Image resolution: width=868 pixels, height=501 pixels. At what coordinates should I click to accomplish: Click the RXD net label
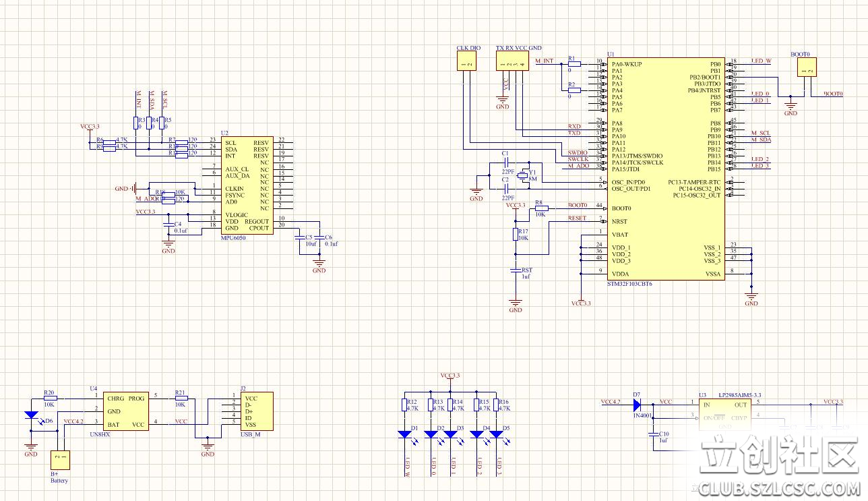point(574,126)
